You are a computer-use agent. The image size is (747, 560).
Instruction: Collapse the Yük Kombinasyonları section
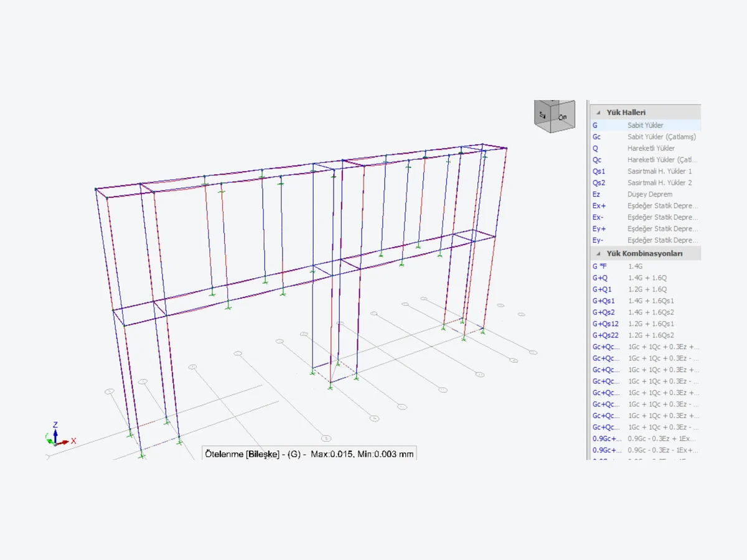point(599,254)
